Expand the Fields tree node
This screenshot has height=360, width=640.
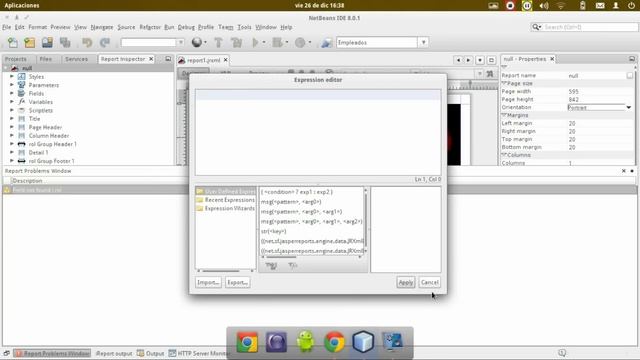pyautogui.click(x=12, y=93)
